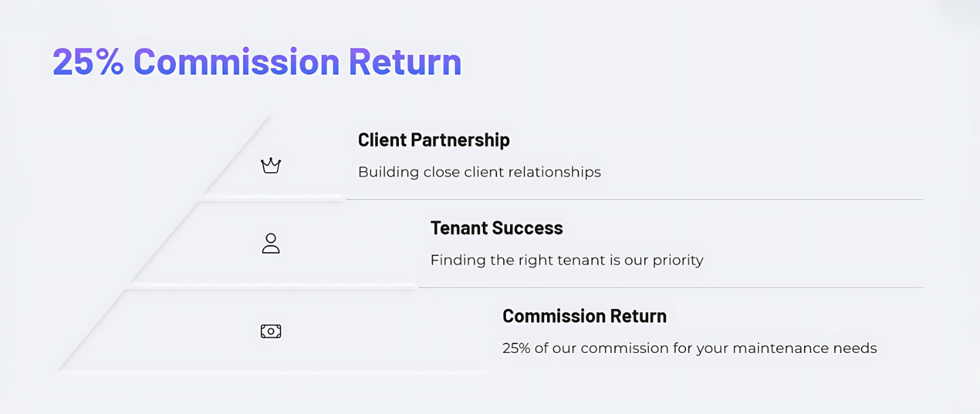Viewport: 980px width, 414px height.
Task: Click "25%" in the purple slide title
Action: click(x=88, y=62)
